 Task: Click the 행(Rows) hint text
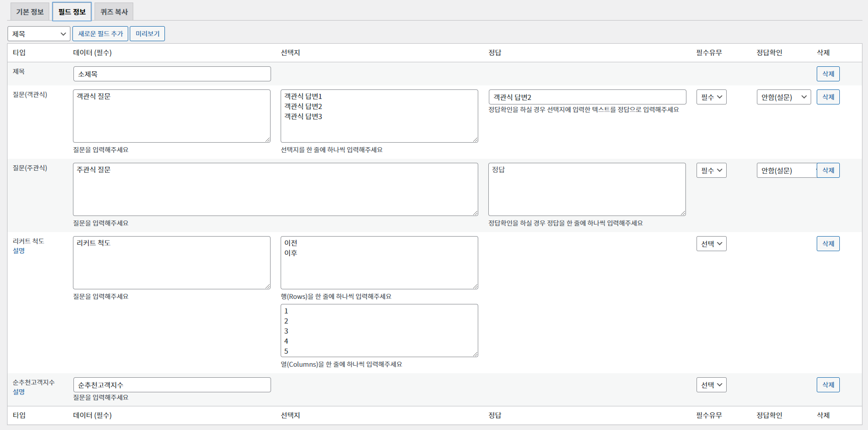click(x=336, y=296)
